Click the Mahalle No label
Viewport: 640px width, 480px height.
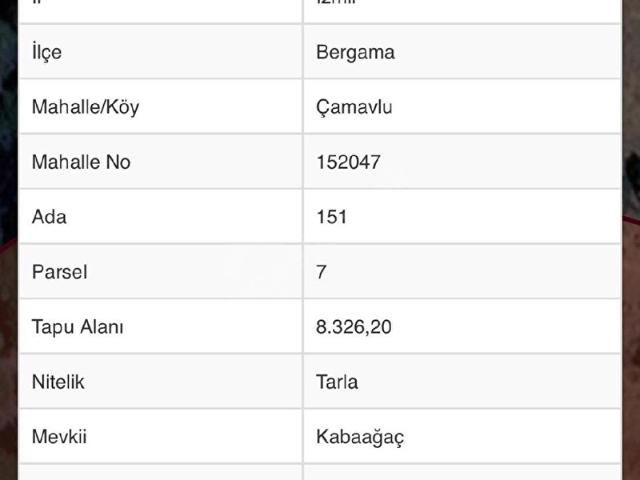pos(81,162)
